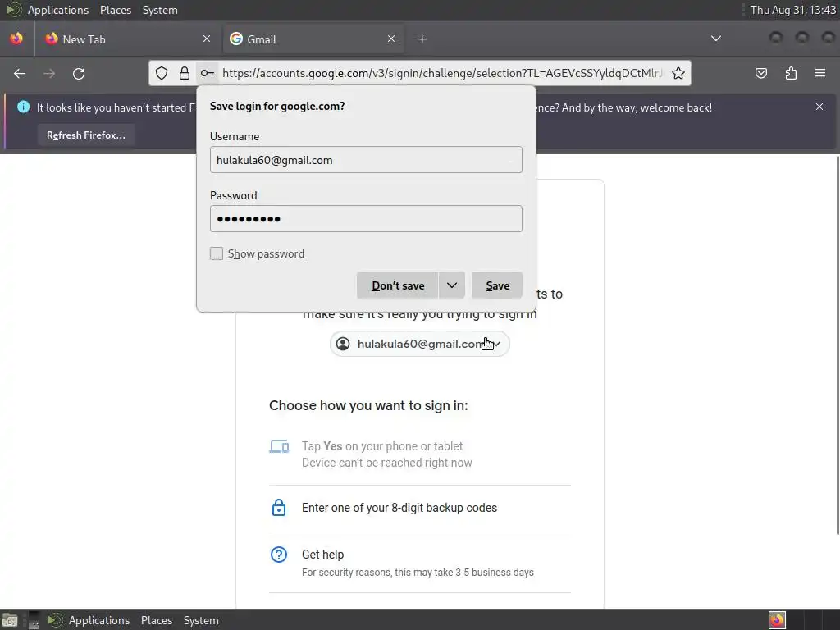Switch to the Gmail tab
The width and height of the screenshot is (840, 630).
(313, 39)
